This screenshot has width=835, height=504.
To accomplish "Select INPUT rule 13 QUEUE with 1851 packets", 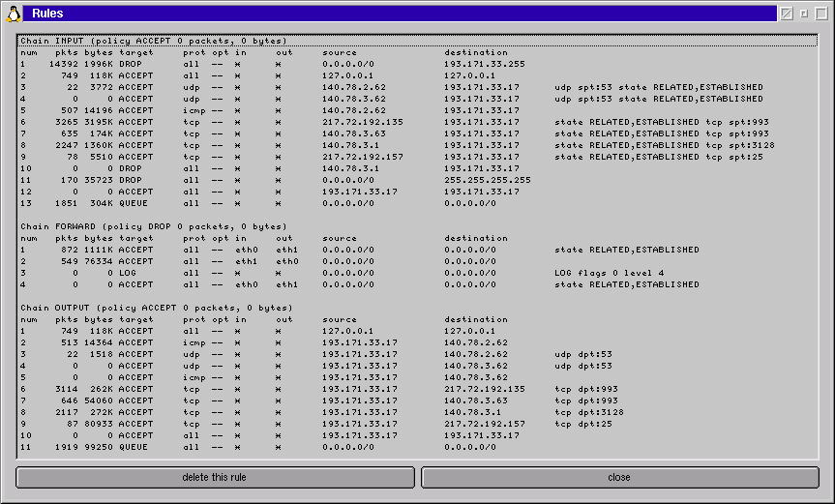I will (x=418, y=203).
